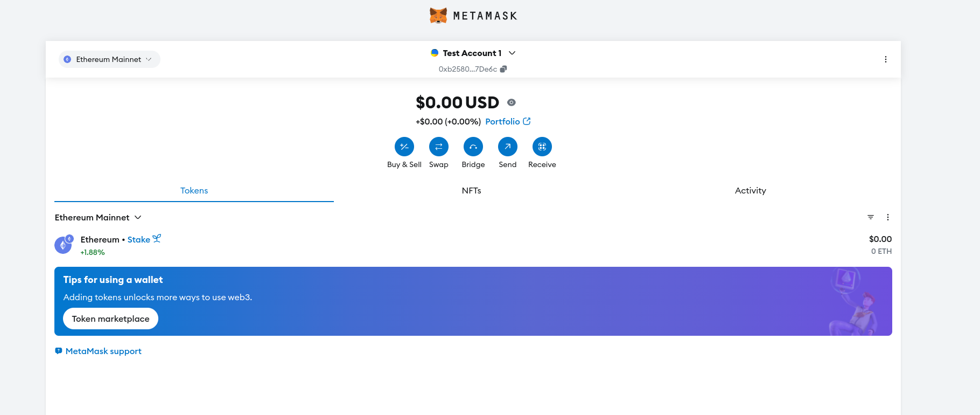Expand the Ethereum Mainnet token filter
Viewport: 980px width, 415px height.
98,217
